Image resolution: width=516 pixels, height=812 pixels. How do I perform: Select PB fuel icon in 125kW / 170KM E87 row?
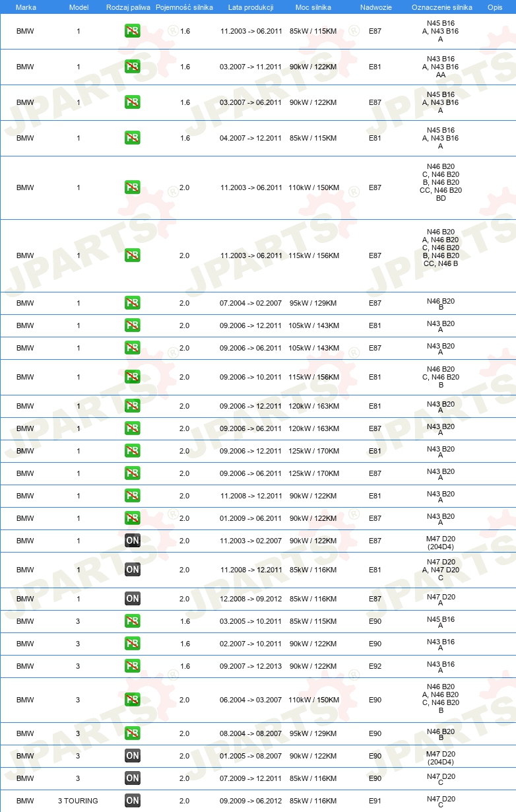click(133, 473)
